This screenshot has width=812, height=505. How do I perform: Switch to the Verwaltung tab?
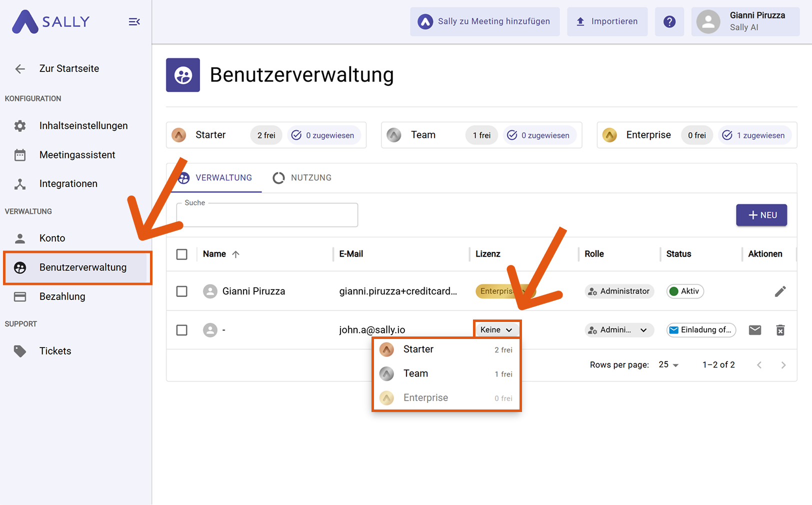tap(216, 178)
